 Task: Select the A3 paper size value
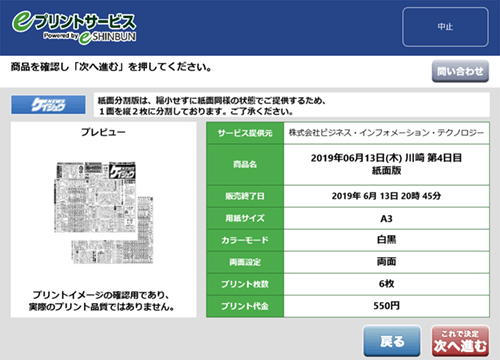[386, 219]
